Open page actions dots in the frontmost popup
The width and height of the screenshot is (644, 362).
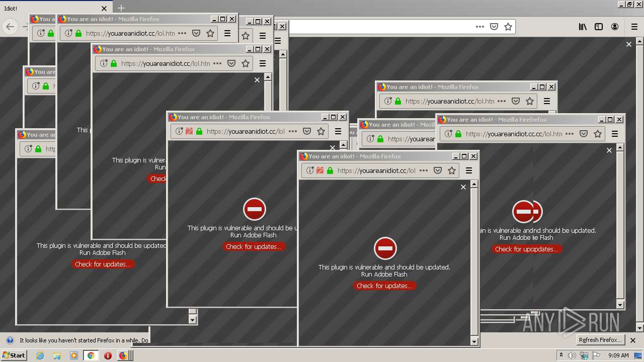click(424, 170)
